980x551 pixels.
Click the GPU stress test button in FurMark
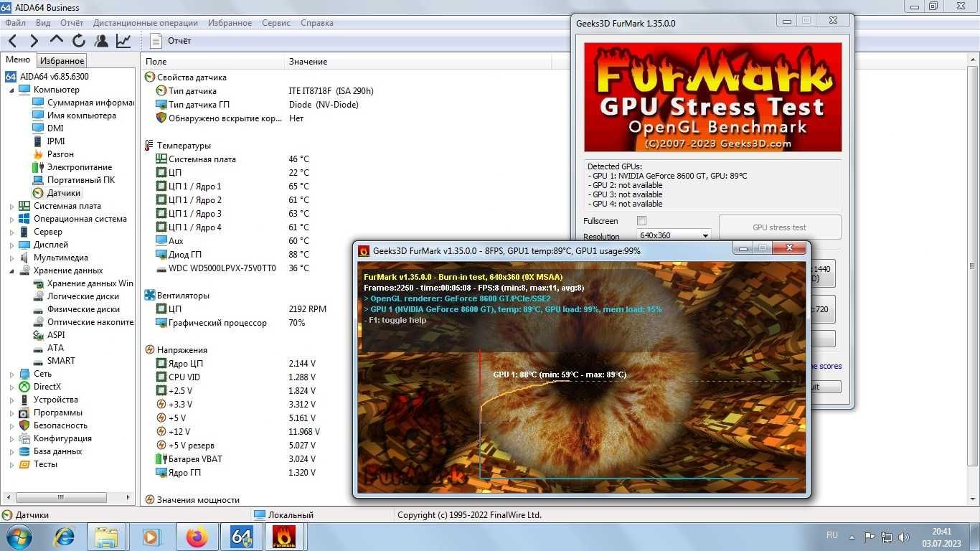pyautogui.click(x=779, y=227)
